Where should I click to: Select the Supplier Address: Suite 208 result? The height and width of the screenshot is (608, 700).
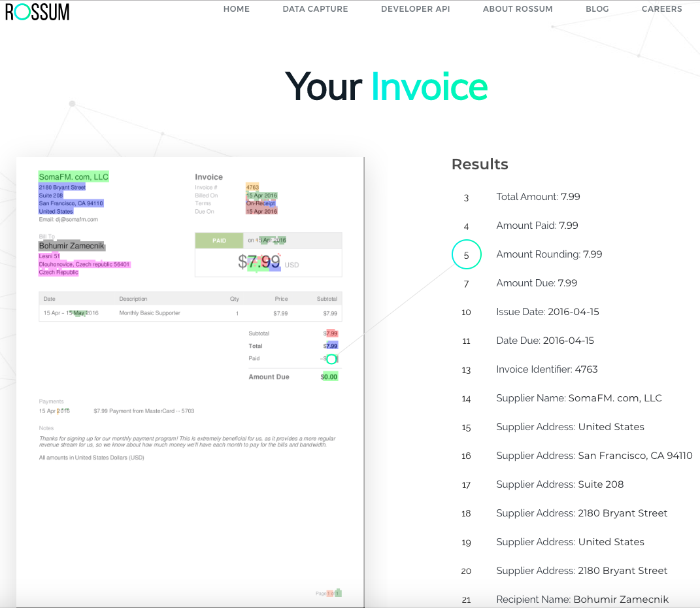tap(560, 484)
